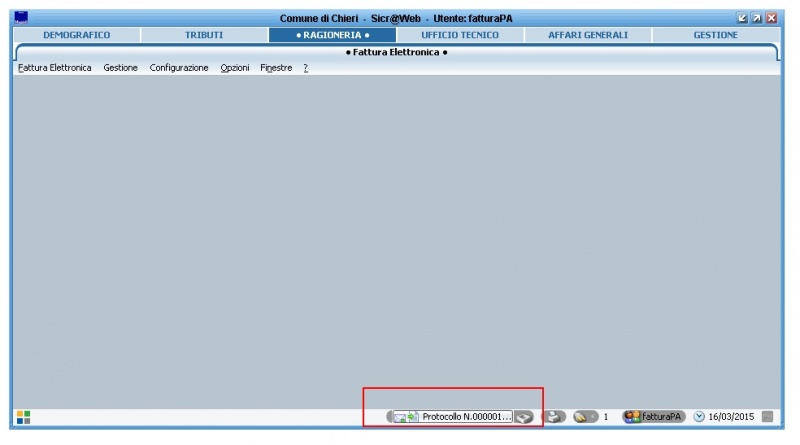The height and width of the screenshot is (445, 800).
Task: Click the shrink window arrow button
Action: tap(742, 18)
